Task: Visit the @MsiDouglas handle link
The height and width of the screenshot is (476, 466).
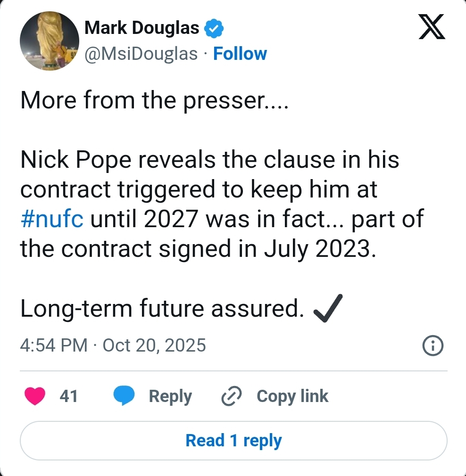Action: (x=141, y=54)
